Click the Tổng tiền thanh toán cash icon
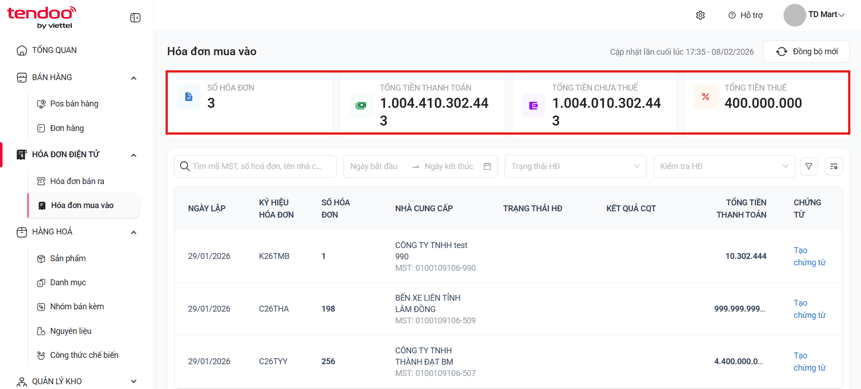The image size is (861, 389). pyautogui.click(x=361, y=105)
